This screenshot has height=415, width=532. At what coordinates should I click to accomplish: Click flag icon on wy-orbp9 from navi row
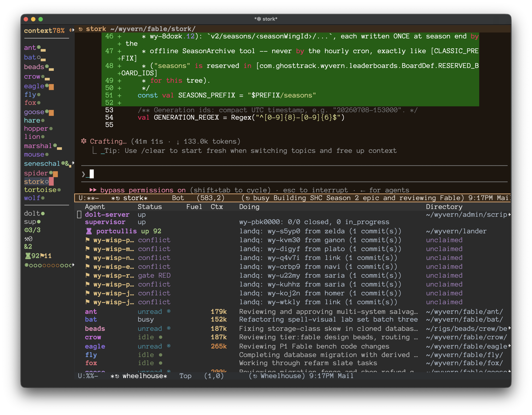point(87,266)
